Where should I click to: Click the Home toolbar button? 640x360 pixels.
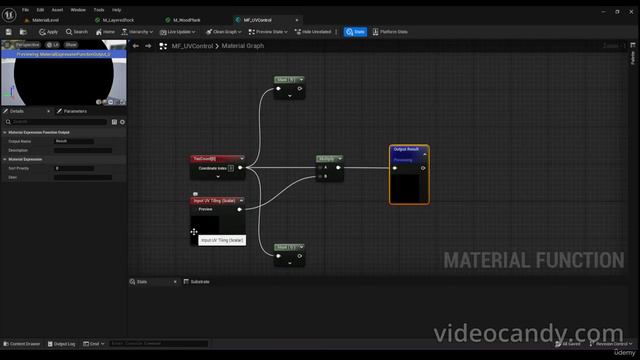coord(105,32)
